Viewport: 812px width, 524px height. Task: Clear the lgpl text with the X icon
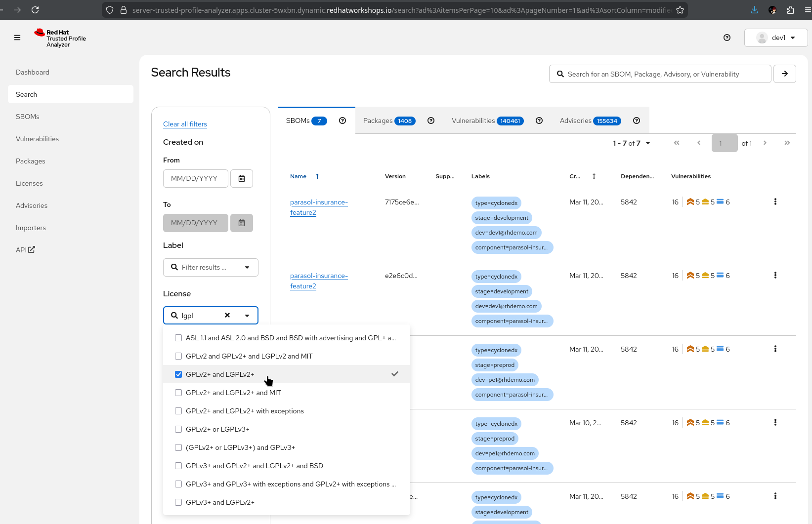click(227, 315)
